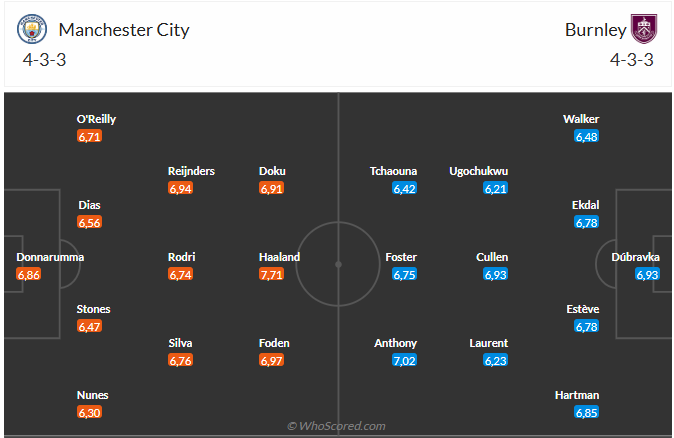Select Nunes' 6,30 rating badge
The image size is (674, 438).
(89, 412)
